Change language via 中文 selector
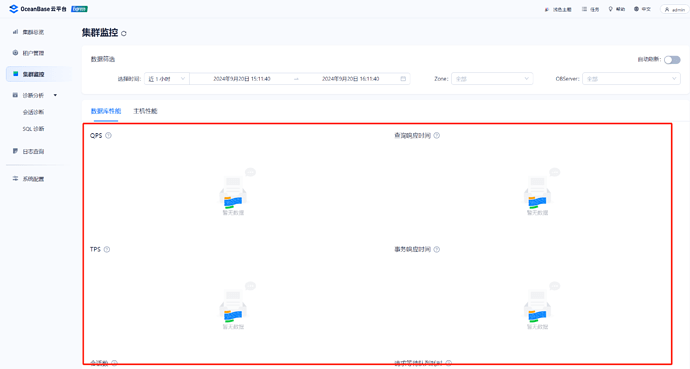The height and width of the screenshot is (369, 690). 642,9
